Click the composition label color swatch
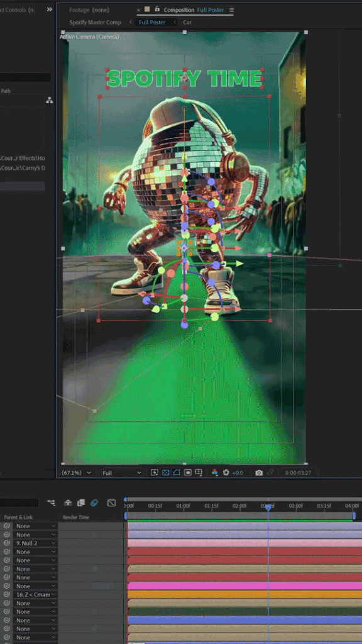Screen dimensions: 362x644 (147, 9)
